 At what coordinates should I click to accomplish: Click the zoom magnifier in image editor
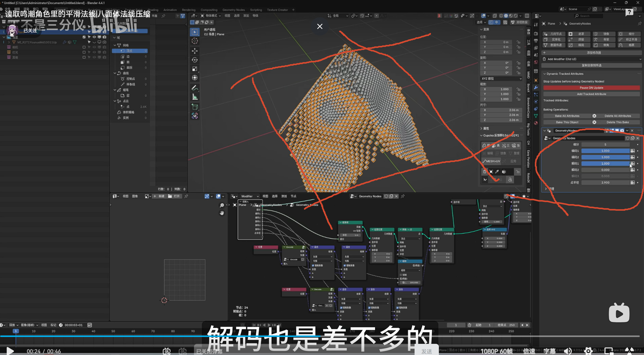(x=222, y=205)
